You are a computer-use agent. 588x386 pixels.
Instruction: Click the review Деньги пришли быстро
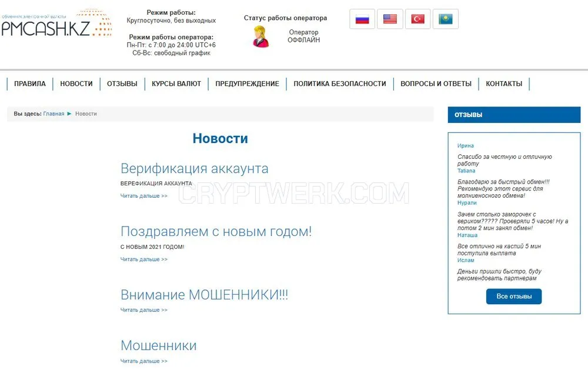pos(499,275)
